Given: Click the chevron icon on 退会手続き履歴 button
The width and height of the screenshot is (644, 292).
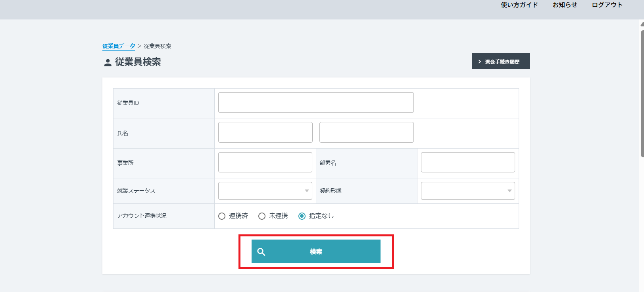Looking at the screenshot, I should click(x=479, y=62).
